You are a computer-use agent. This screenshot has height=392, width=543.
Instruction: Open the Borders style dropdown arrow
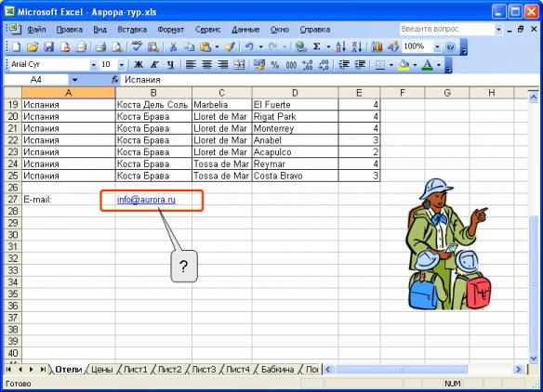pyautogui.click(x=391, y=65)
